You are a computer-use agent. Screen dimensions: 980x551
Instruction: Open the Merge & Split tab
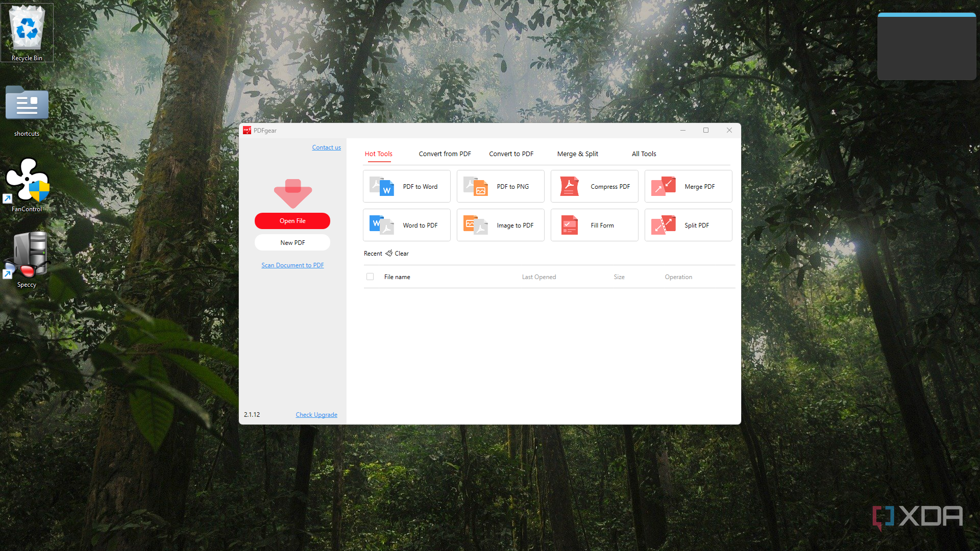577,154
